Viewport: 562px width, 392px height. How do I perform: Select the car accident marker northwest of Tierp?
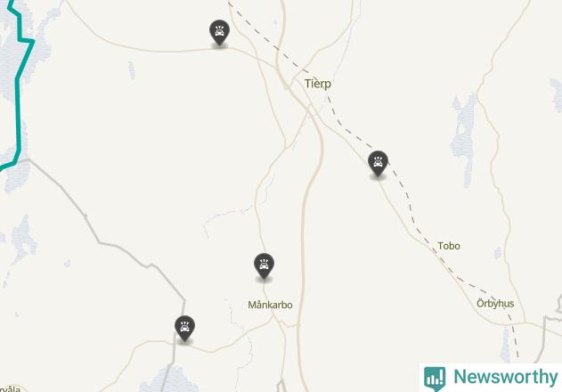point(219,33)
